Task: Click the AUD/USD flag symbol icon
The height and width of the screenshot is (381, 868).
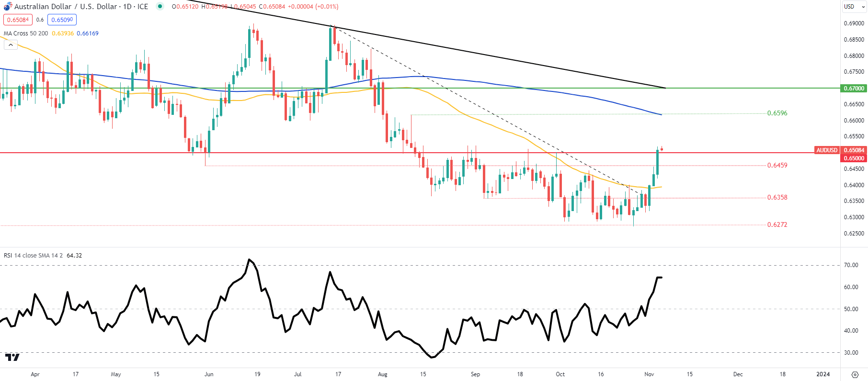Action: [x=8, y=7]
